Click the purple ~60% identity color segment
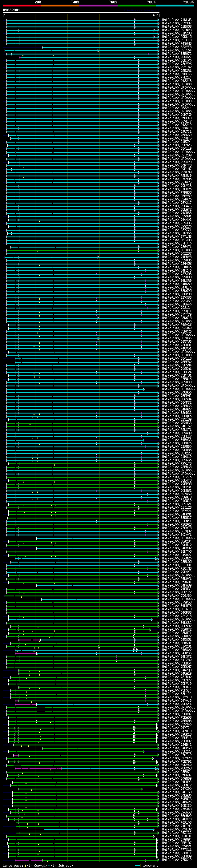The width and height of the screenshot is (197, 868). click(99, 6)
